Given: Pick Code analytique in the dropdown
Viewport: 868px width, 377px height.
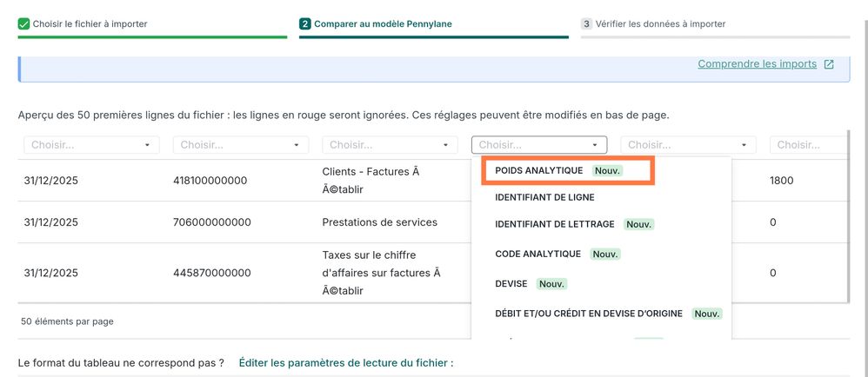Looking at the screenshot, I should [537, 254].
